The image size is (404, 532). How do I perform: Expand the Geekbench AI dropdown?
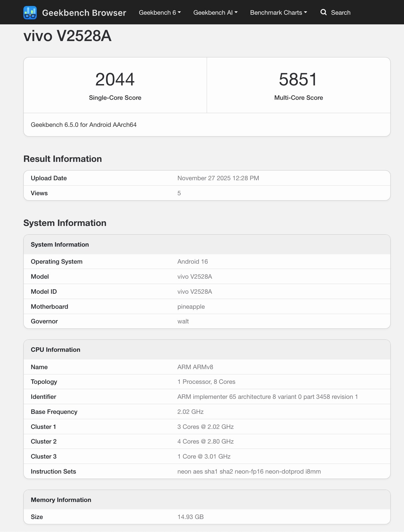215,13
